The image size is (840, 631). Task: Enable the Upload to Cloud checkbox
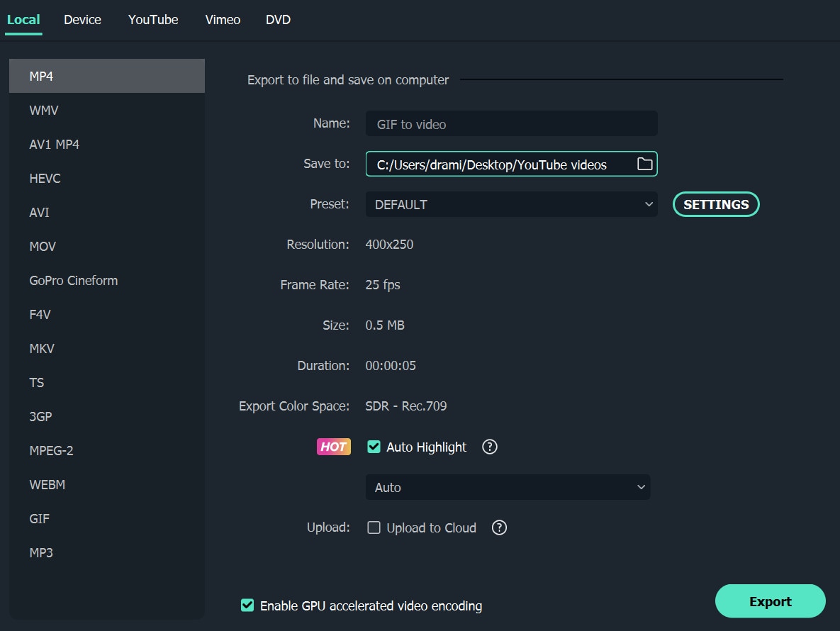pyautogui.click(x=374, y=527)
